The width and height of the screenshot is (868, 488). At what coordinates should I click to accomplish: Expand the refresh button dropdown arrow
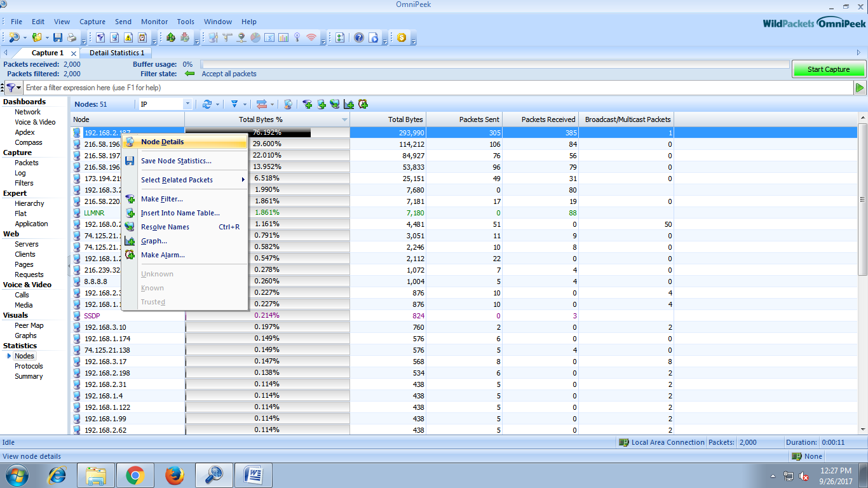218,104
